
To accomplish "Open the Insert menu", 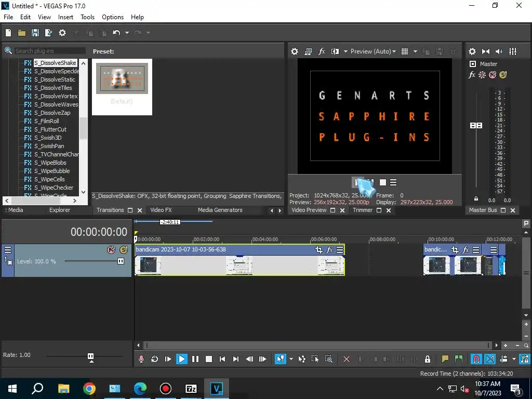I will pos(65,17).
